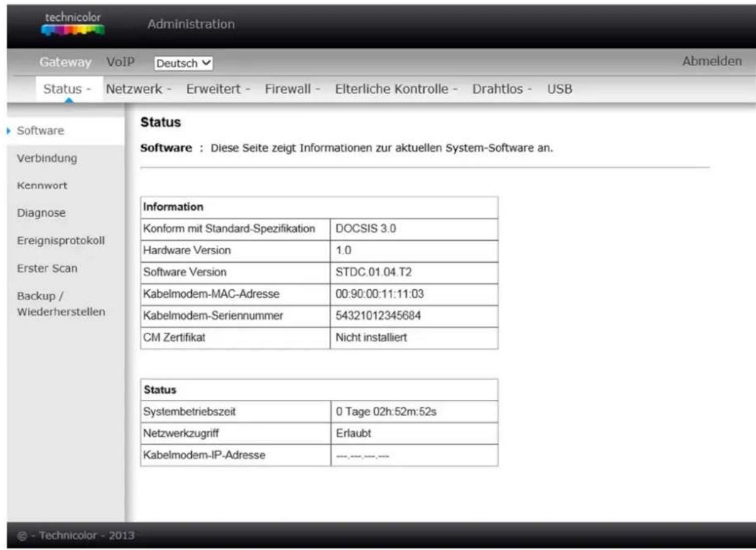The height and width of the screenshot is (550, 756).
Task: Open the Status menu
Action: pyautogui.click(x=67, y=89)
